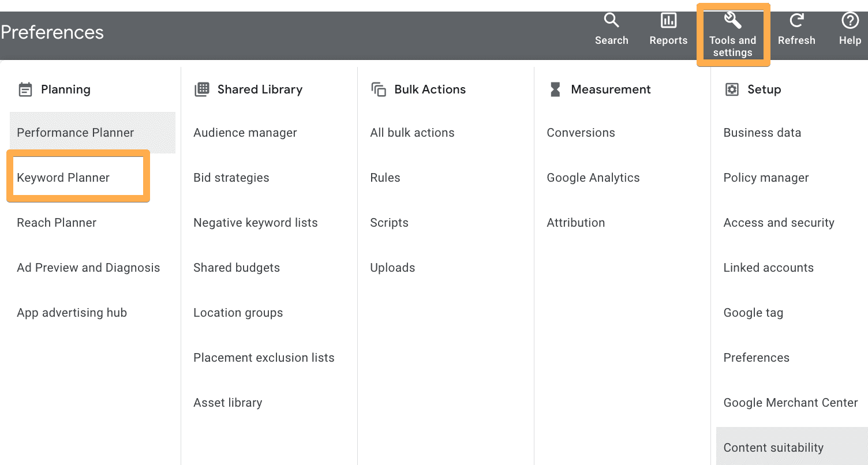868x465 pixels.
Task: Click the Measurement hourglass icon
Action: coord(555,89)
